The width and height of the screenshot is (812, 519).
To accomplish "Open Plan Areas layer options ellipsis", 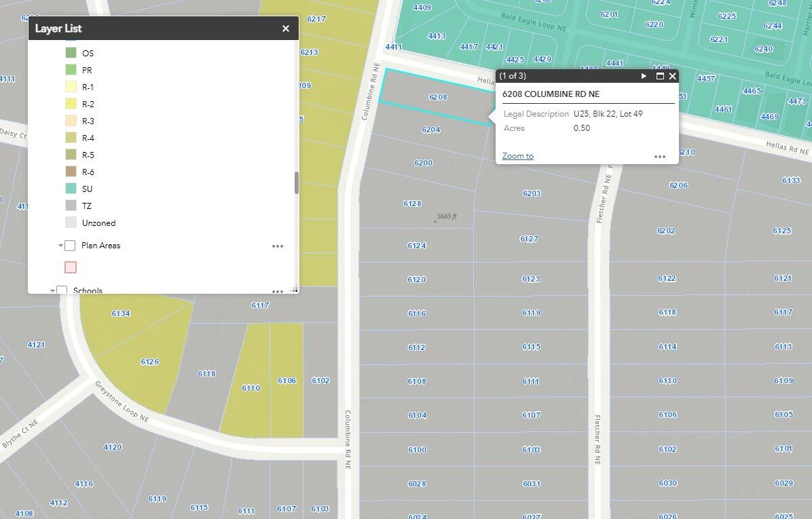I will 277,246.
